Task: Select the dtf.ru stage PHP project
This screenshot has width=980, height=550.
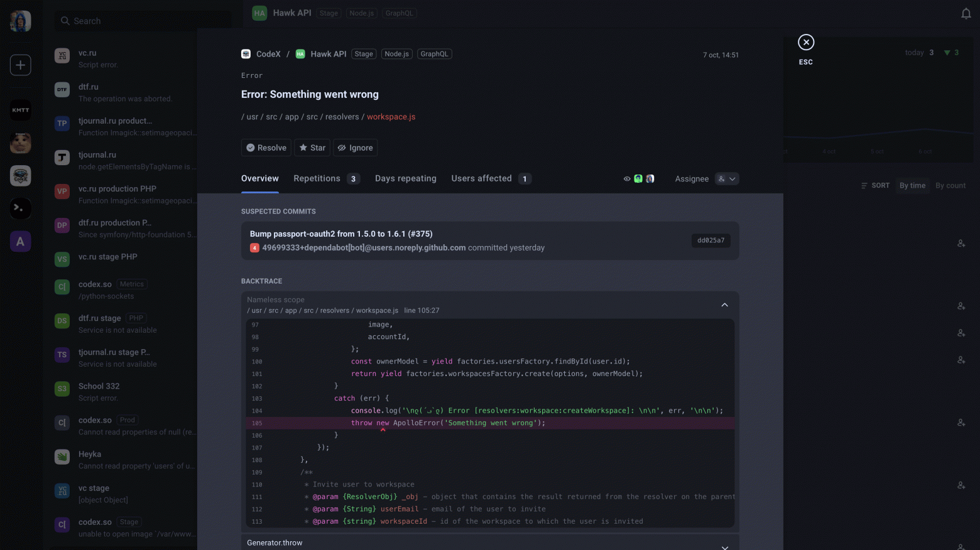Action: tap(126, 324)
